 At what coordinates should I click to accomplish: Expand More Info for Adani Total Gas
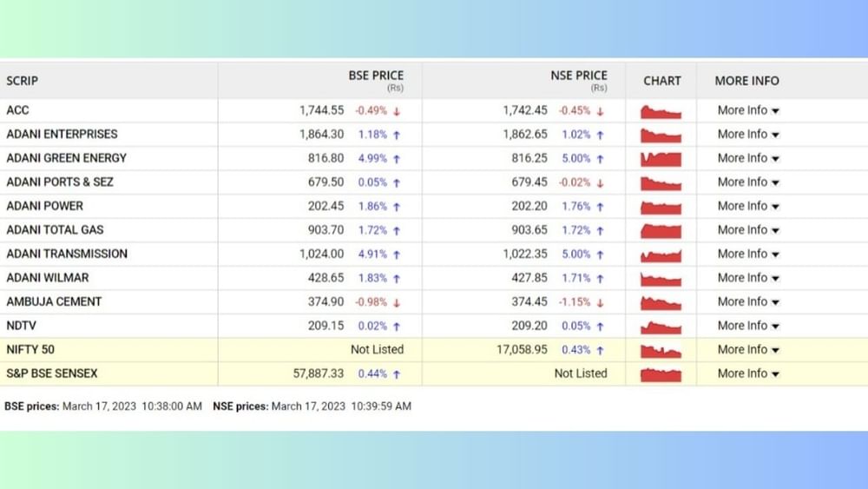[x=748, y=230]
